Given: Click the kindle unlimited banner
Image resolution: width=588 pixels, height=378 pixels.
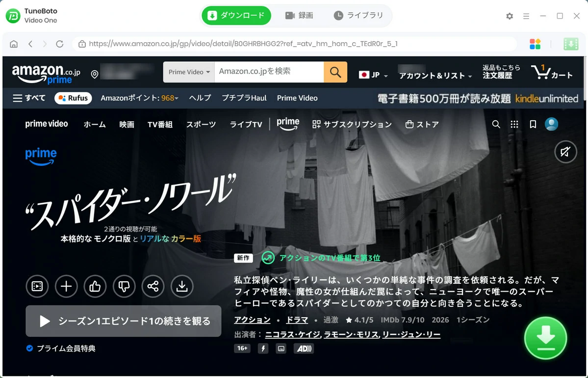Looking at the screenshot, I should (478, 99).
